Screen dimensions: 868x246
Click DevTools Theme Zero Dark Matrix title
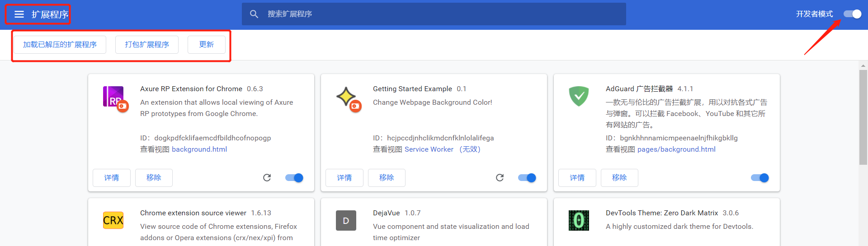coord(662,213)
